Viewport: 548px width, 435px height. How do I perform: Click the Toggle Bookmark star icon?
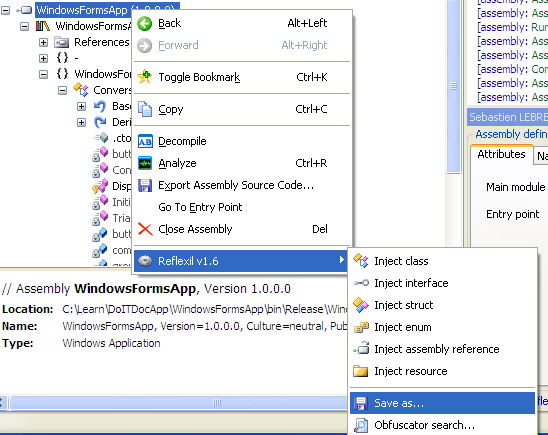coord(144,77)
